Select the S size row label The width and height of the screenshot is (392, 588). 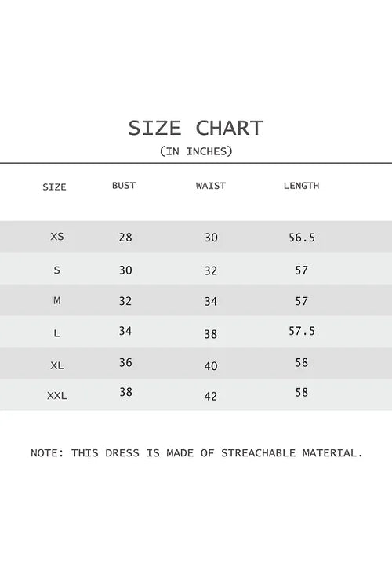(x=57, y=270)
